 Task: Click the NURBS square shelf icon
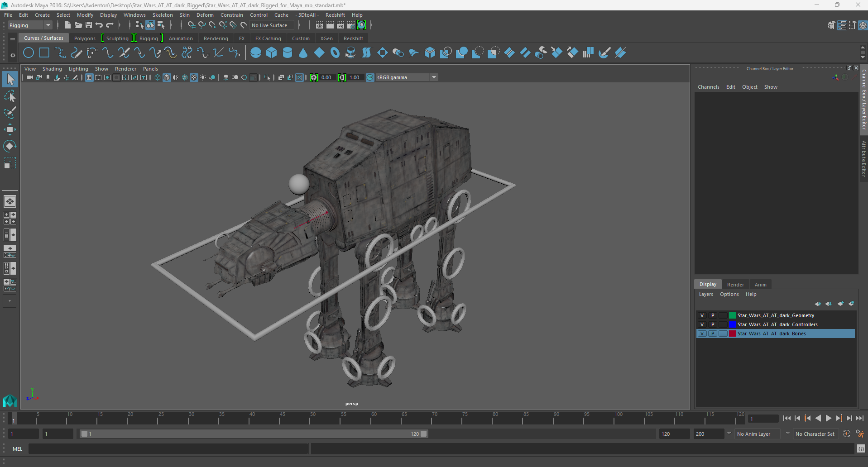click(44, 53)
